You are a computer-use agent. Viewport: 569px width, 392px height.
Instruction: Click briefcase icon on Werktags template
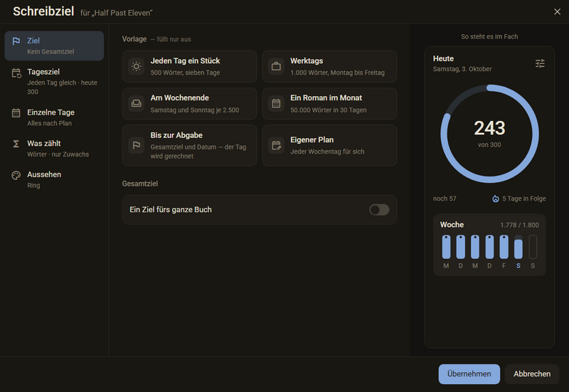pos(276,66)
